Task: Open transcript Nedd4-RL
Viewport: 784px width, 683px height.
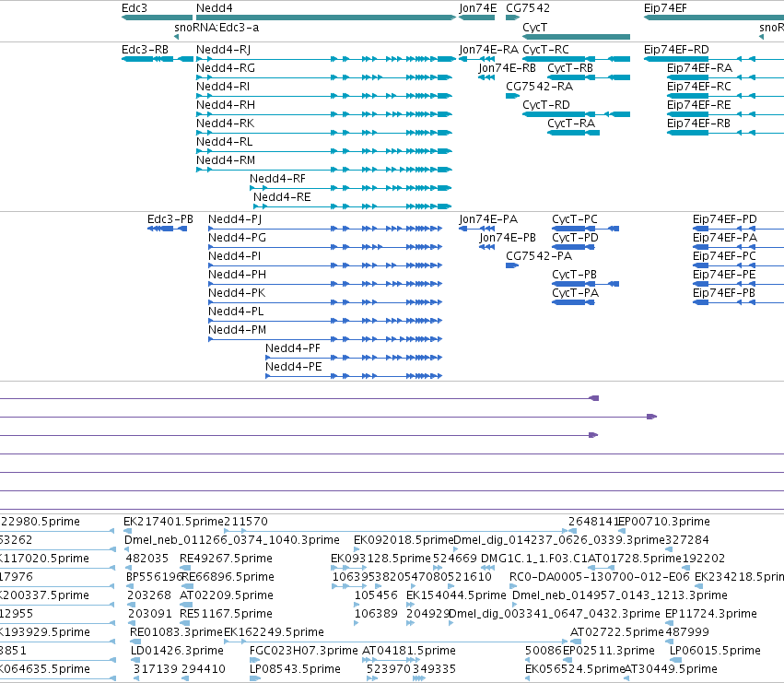Action: 225,142
